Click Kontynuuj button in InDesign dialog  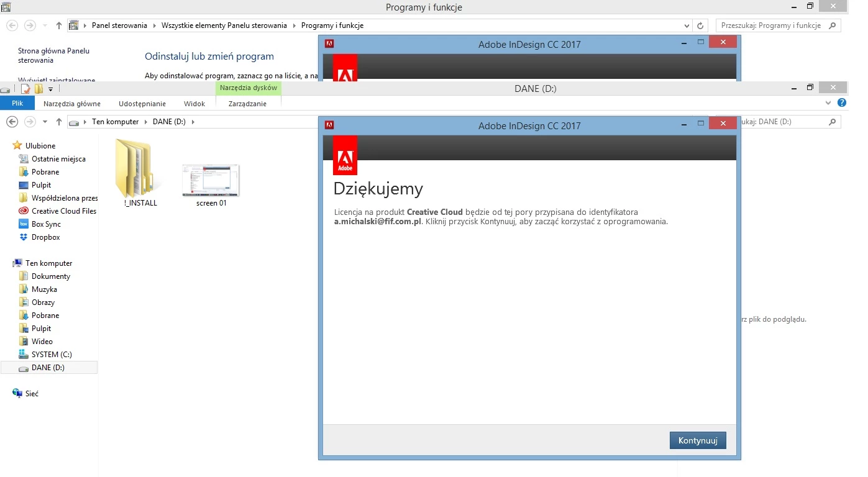click(698, 440)
